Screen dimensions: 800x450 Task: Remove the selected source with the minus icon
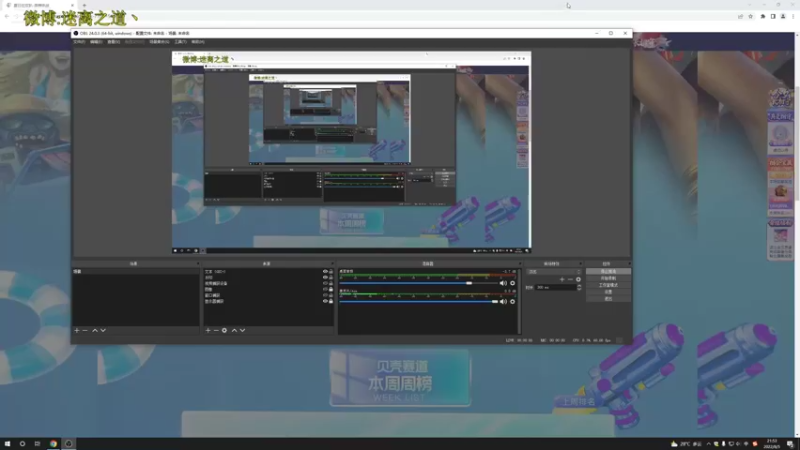216,331
